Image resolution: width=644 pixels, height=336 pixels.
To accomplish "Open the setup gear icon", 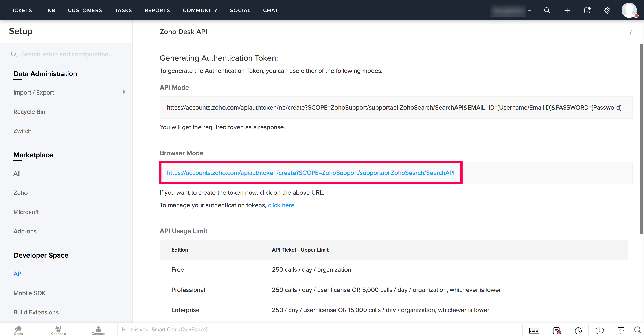I will point(607,10).
